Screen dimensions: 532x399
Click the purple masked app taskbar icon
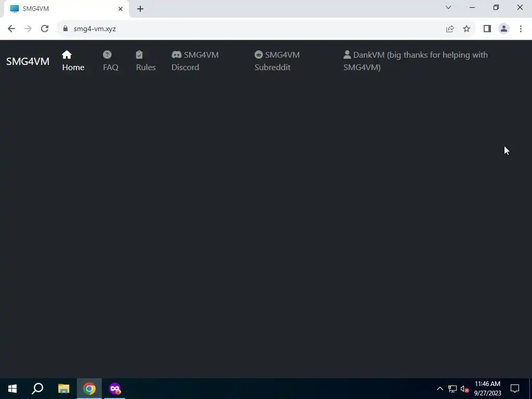click(x=115, y=389)
